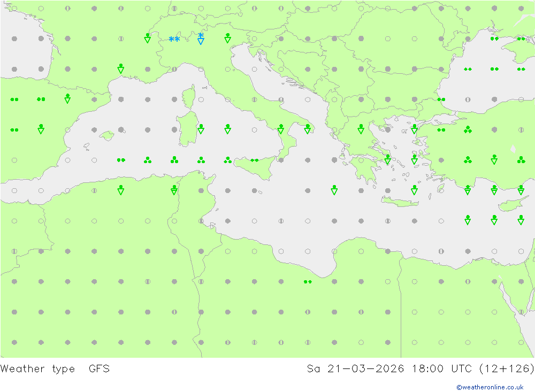The height and width of the screenshot is (392, 535).
Task: Click the rain shower symbol over Italy's heel
Action: tap(308, 129)
